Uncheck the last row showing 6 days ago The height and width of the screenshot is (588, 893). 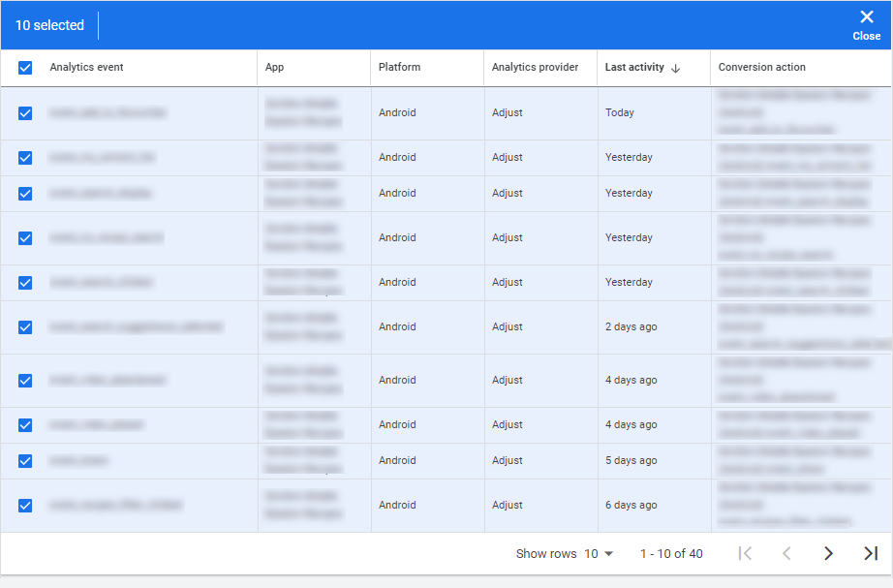(24, 505)
